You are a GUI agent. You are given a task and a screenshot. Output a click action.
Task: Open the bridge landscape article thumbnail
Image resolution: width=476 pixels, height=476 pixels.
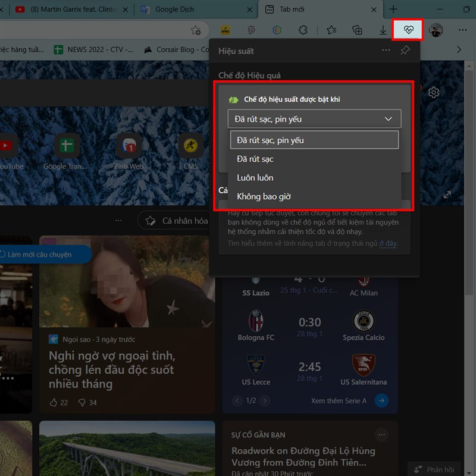pos(127,449)
